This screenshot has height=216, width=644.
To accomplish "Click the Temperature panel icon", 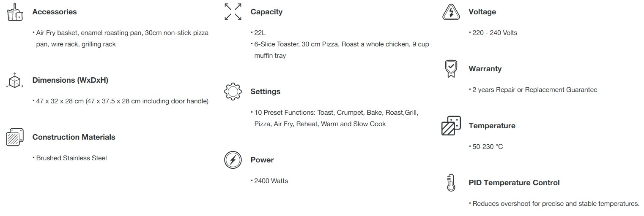I will pyautogui.click(x=451, y=126).
